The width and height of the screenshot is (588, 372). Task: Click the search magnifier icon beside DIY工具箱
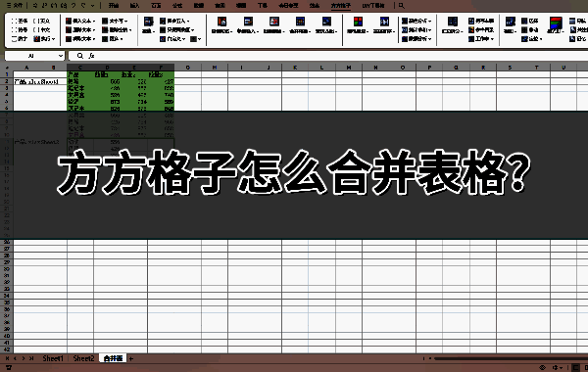tap(401, 6)
